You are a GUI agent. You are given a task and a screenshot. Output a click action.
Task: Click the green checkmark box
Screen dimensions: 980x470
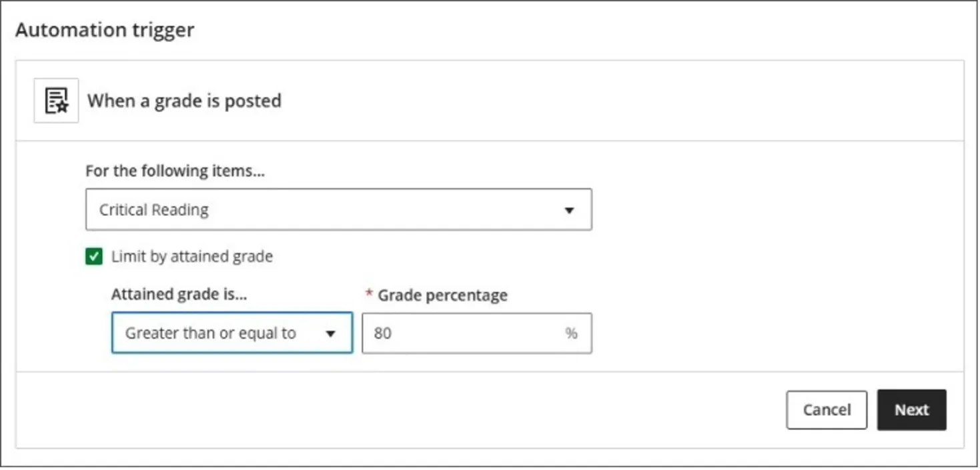pos(94,257)
